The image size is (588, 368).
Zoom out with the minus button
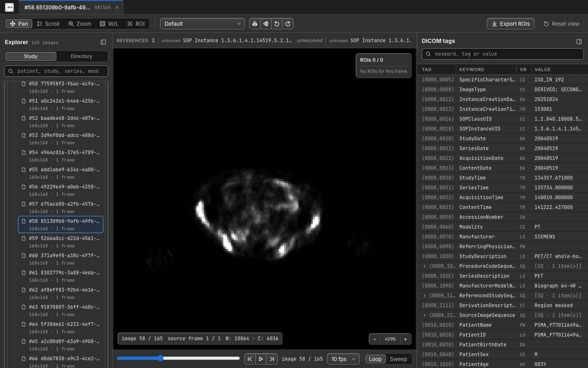click(x=375, y=339)
